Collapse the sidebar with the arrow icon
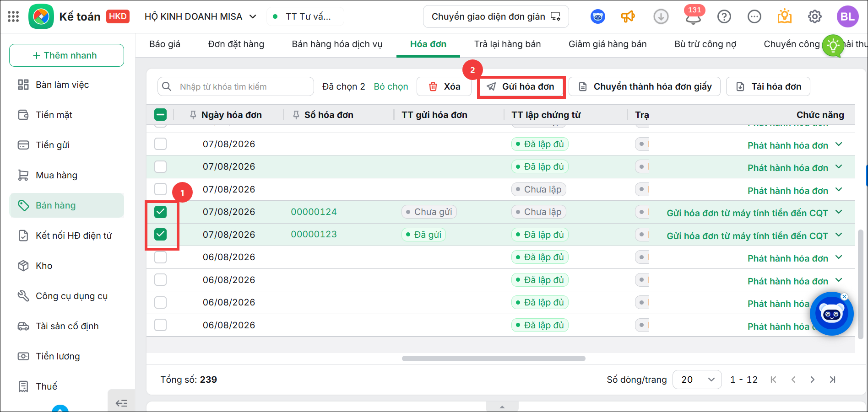 [121, 403]
